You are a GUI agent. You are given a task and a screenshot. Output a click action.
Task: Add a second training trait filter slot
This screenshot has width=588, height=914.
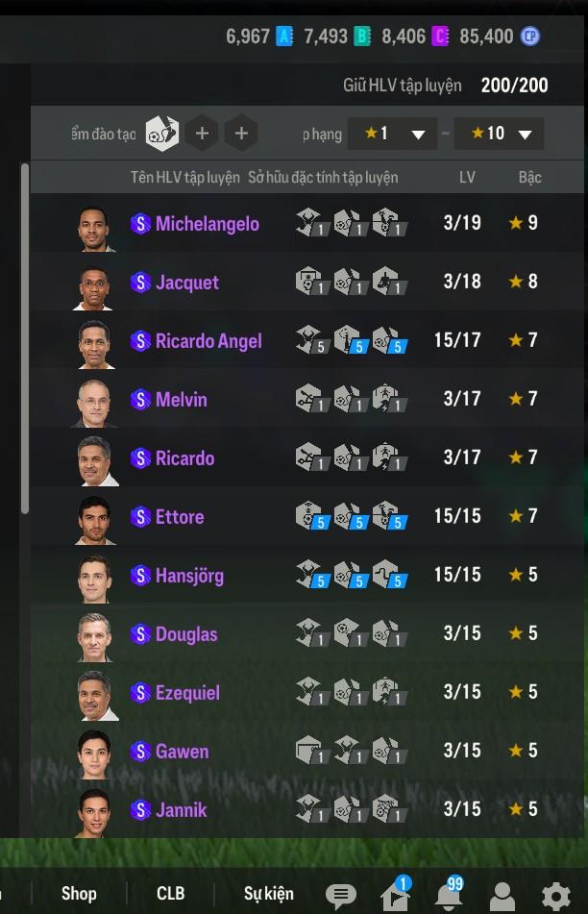202,134
